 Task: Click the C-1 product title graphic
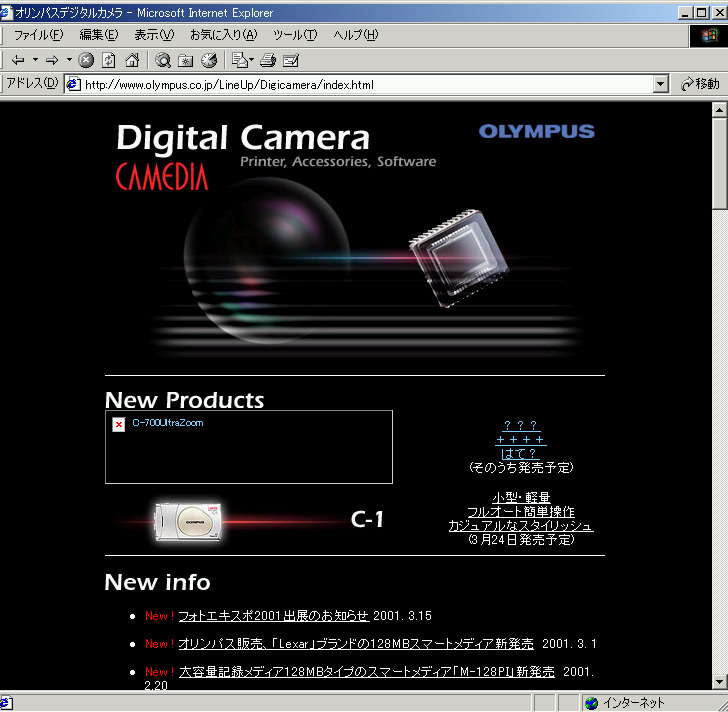[x=367, y=519]
